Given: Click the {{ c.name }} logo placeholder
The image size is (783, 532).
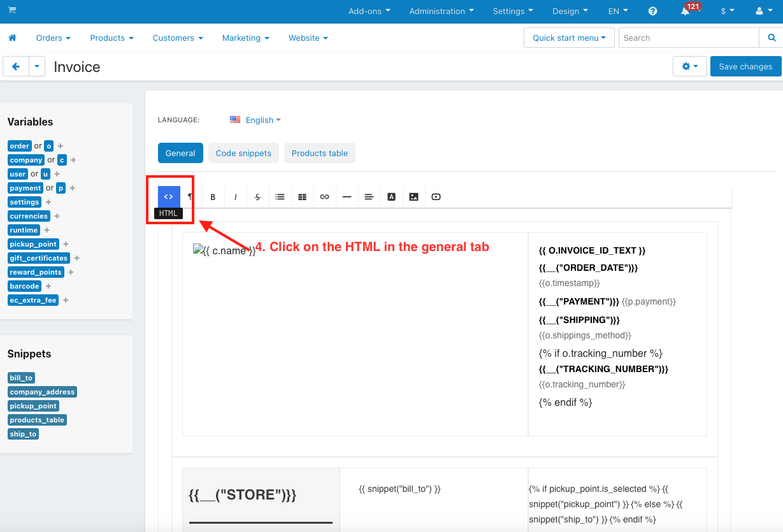Looking at the screenshot, I should [224, 250].
